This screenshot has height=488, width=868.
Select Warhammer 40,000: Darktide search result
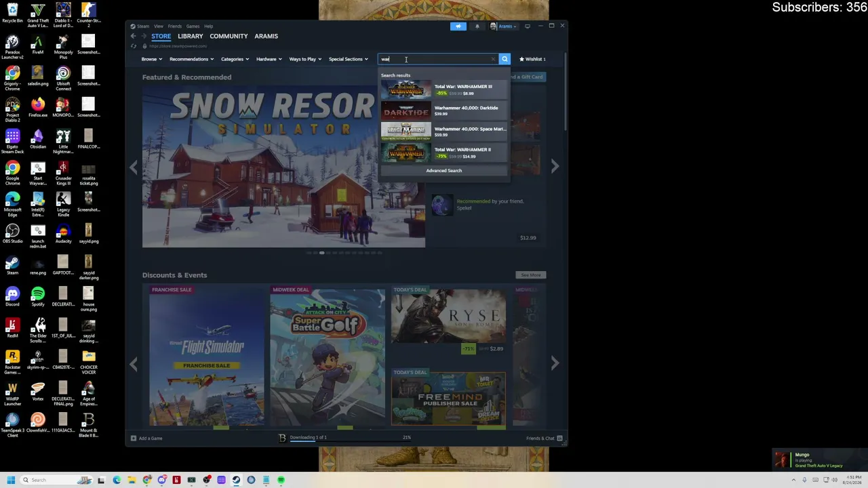[443, 110]
